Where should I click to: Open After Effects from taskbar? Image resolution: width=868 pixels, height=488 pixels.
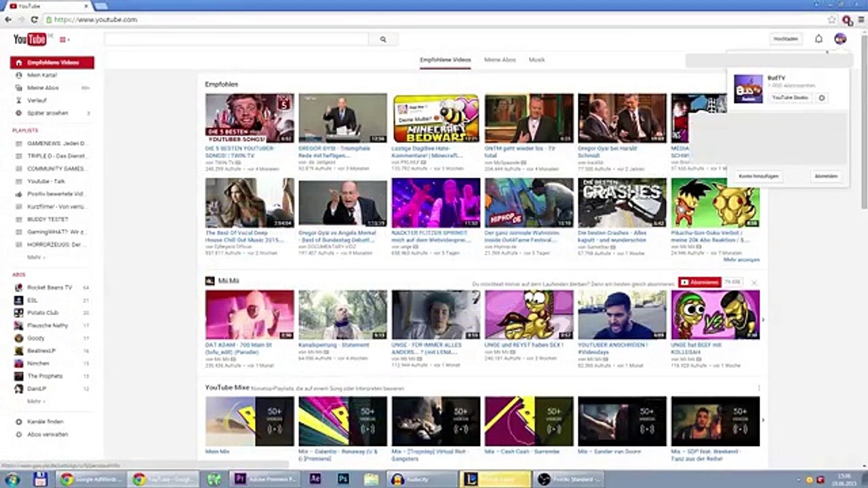[x=315, y=479]
